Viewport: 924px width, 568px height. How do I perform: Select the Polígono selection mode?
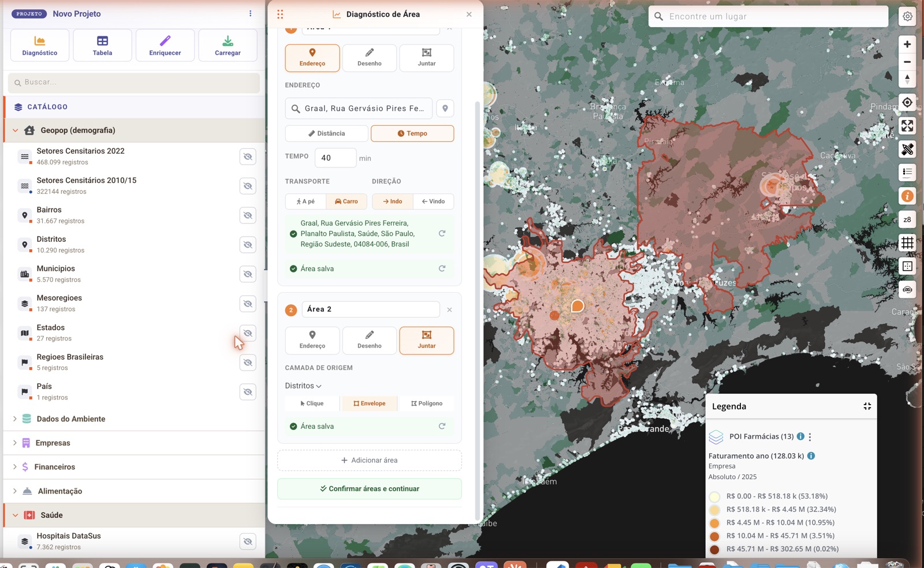tap(427, 403)
